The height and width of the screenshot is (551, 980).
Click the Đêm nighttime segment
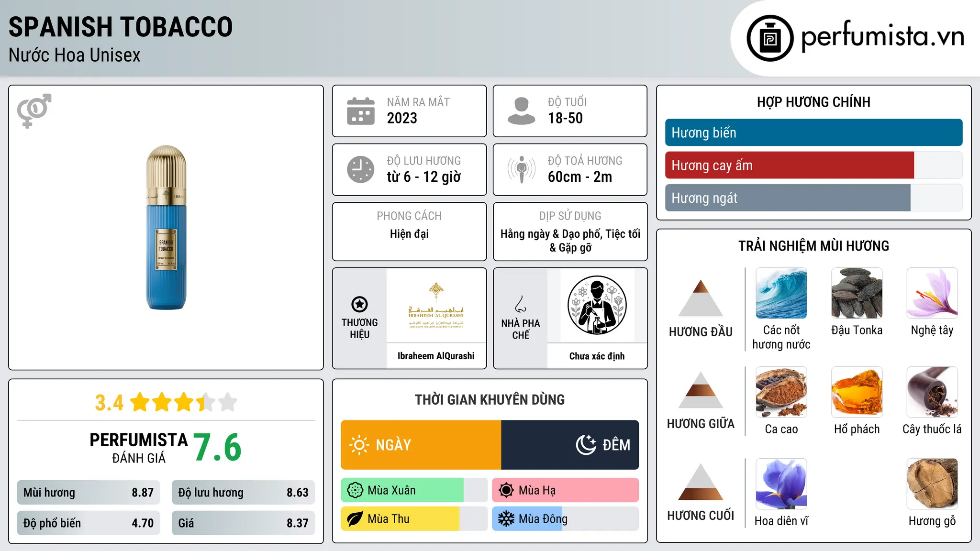(x=570, y=445)
